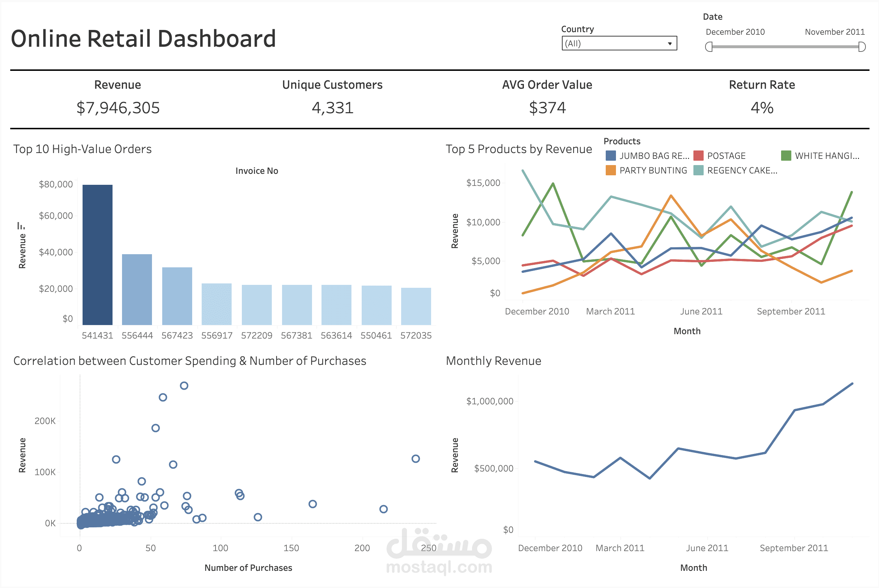This screenshot has width=879, height=588.
Task: Select the PARTY BUNTING legend color swatch
Action: coord(611,170)
